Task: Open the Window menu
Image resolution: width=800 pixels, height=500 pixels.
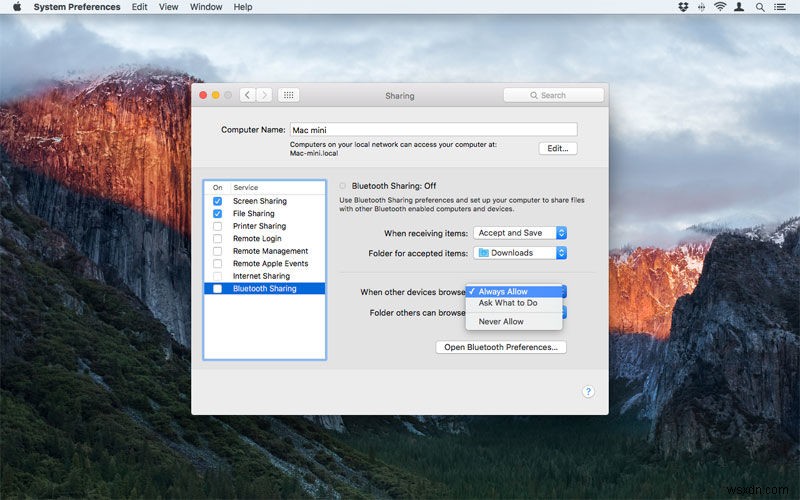Action: point(206,7)
